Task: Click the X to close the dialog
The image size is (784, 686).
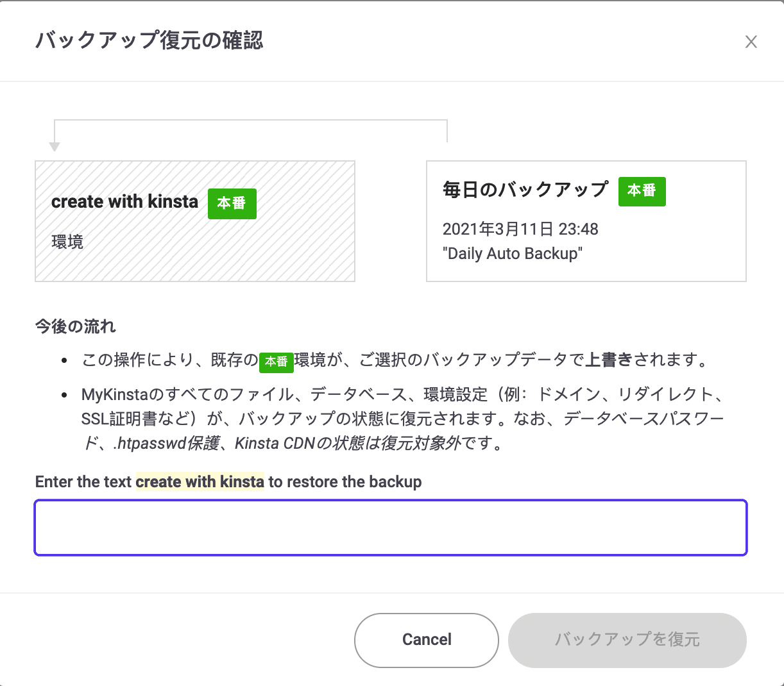Action: (x=751, y=42)
